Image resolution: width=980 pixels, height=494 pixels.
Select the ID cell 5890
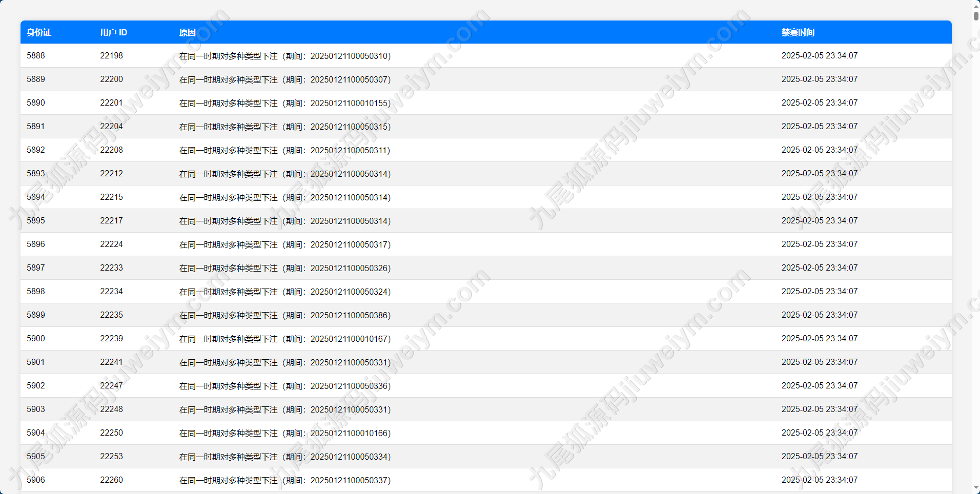point(36,102)
